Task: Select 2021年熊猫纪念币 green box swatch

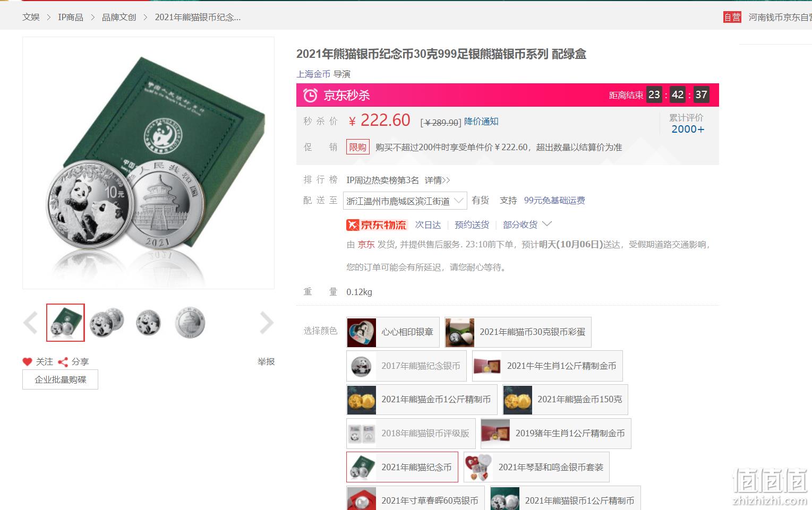Action: [x=402, y=467]
